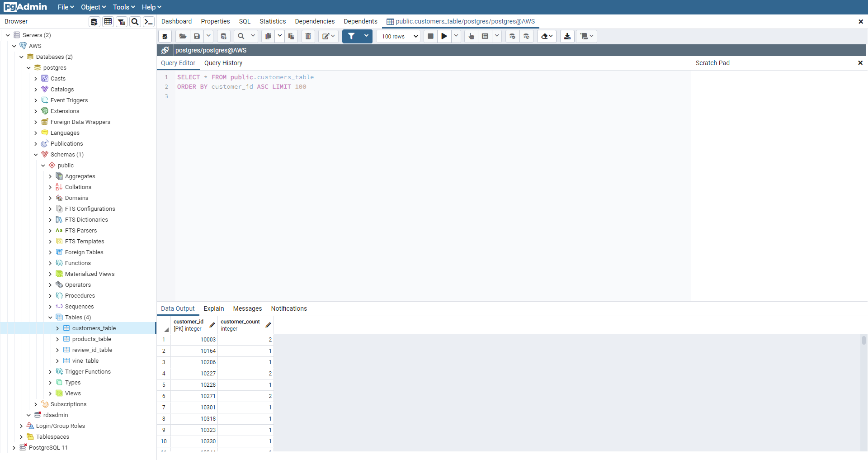Click the Commit transaction icon

coord(512,36)
